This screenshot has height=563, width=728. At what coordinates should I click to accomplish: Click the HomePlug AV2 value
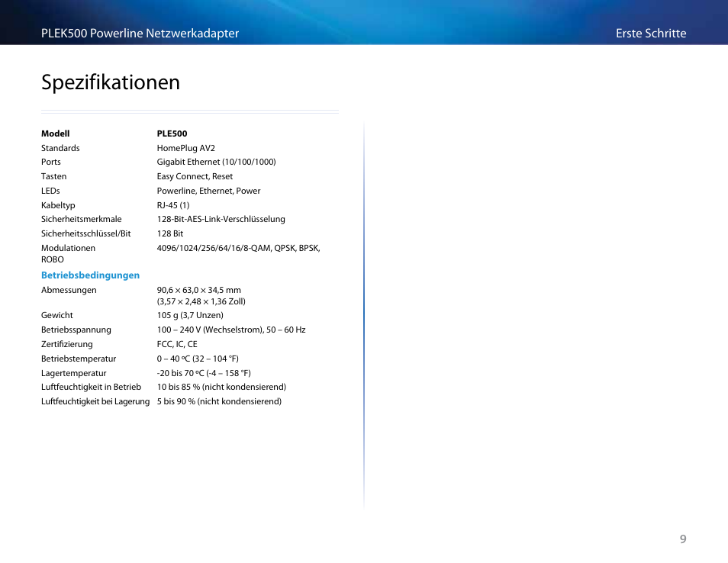[x=185, y=148]
